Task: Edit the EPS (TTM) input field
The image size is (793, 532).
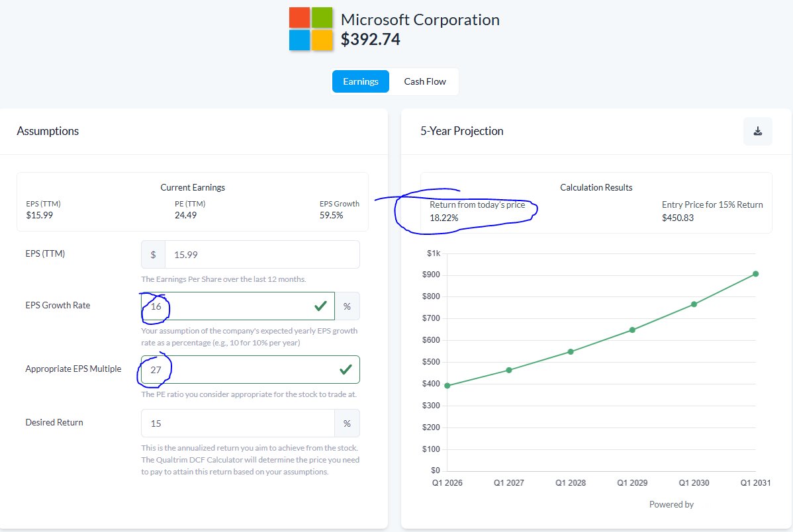Action: [262, 254]
